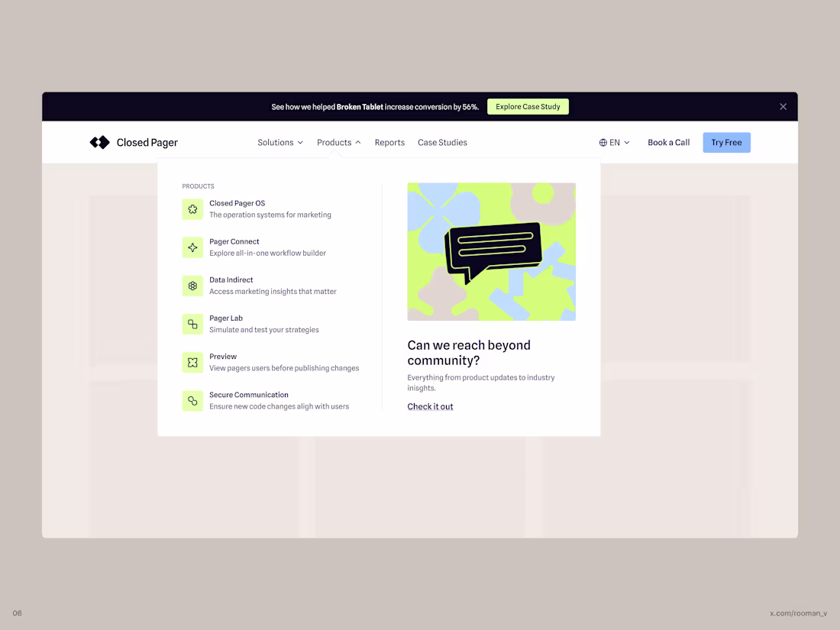This screenshot has height=630, width=840.
Task: Click the Pager Connect workflow builder icon
Action: pyautogui.click(x=192, y=247)
